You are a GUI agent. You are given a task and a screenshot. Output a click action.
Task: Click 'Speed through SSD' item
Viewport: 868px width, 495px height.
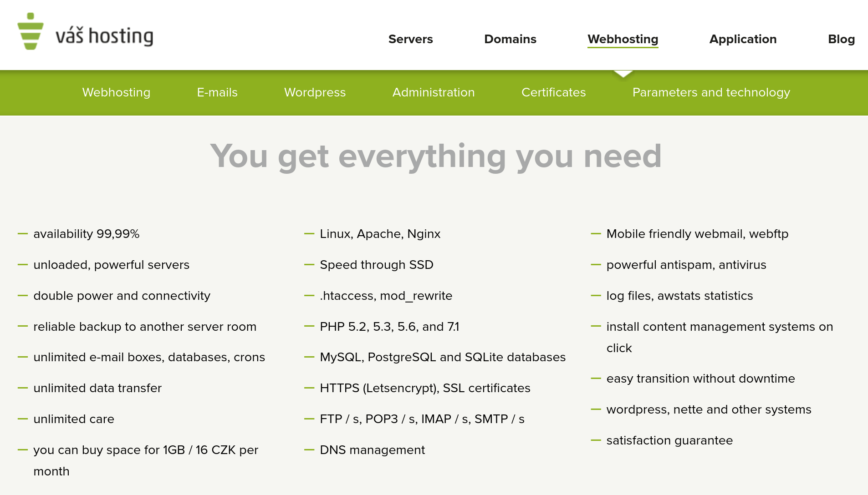click(376, 265)
